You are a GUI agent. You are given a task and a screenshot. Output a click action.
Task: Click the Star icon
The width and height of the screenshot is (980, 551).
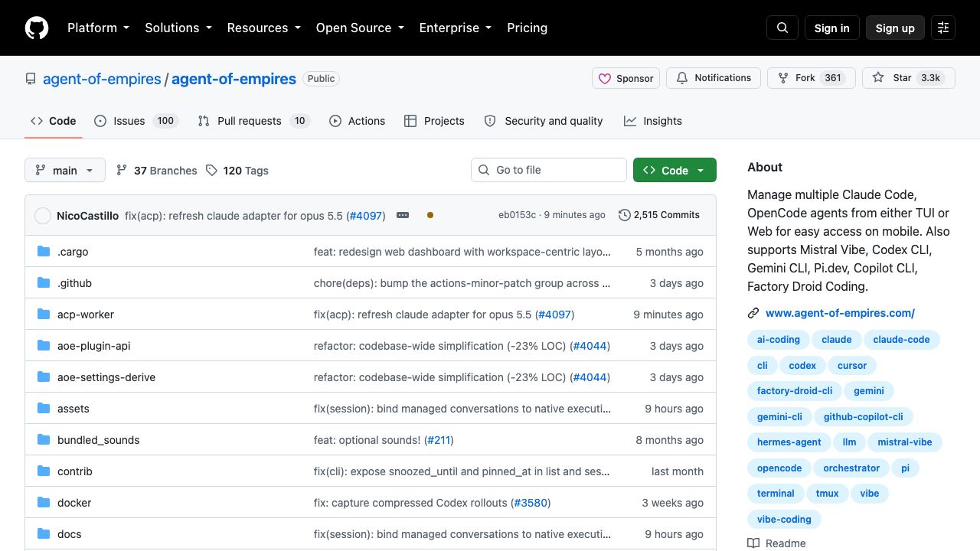tap(878, 78)
